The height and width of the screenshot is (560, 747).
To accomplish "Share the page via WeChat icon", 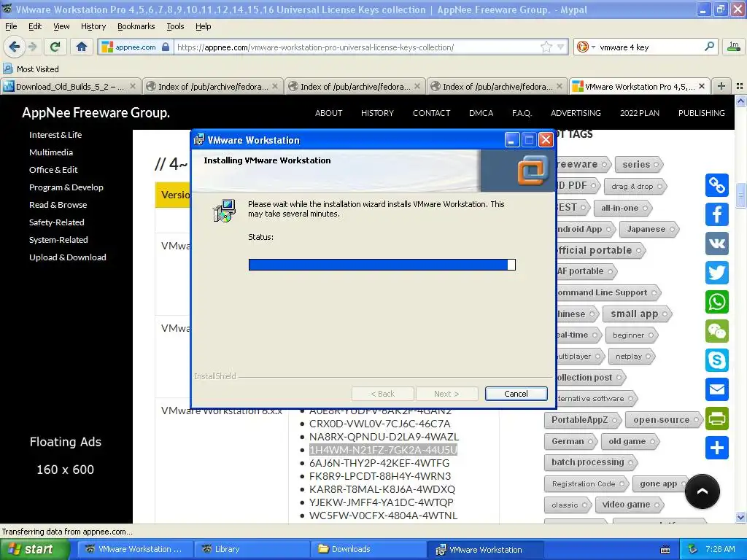I will (716, 331).
